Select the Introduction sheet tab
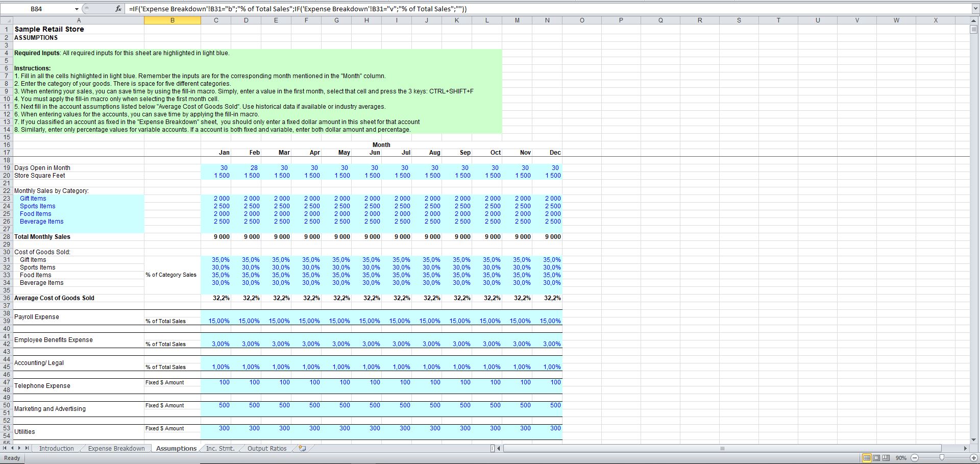This screenshot has height=464, width=980. click(57, 448)
